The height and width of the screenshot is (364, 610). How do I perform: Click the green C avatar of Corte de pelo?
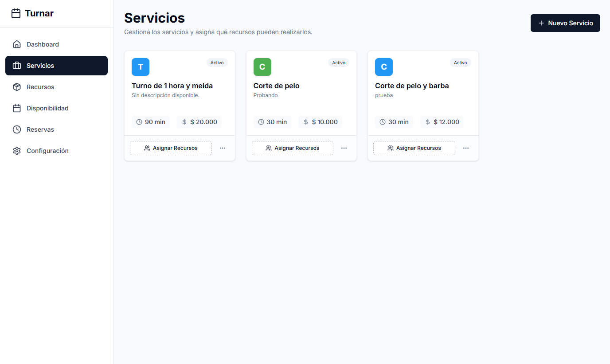(x=262, y=67)
